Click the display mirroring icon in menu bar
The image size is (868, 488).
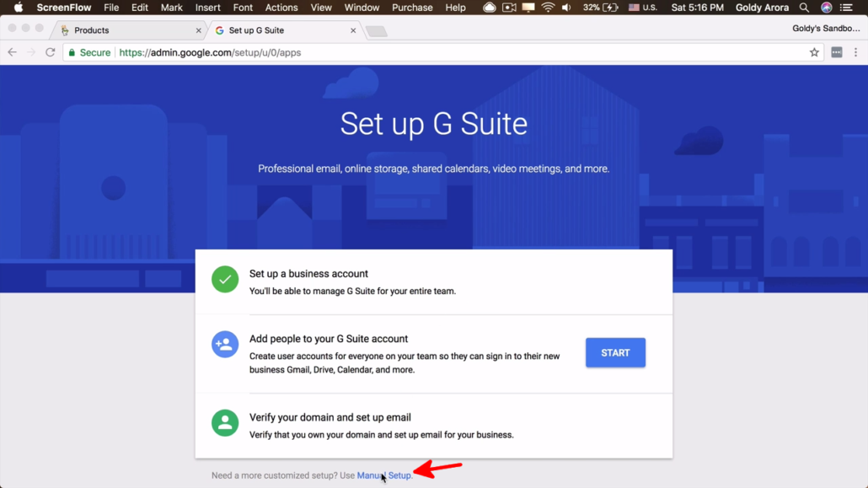(x=528, y=8)
